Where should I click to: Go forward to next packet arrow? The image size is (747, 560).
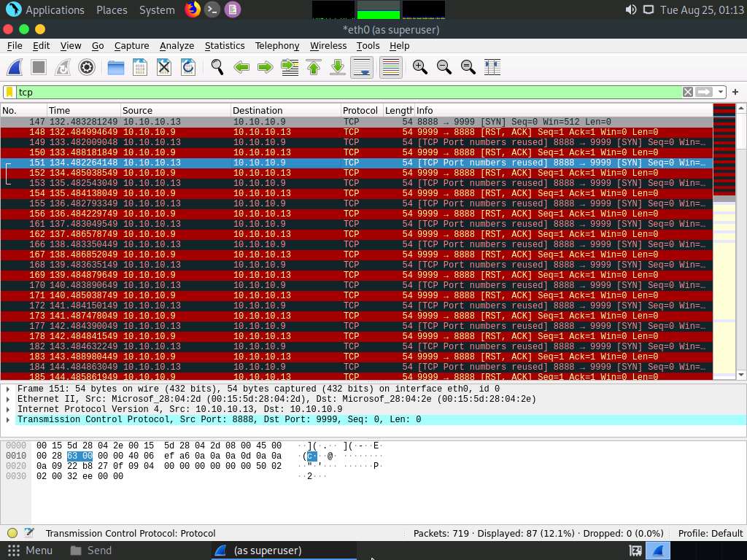(x=266, y=67)
